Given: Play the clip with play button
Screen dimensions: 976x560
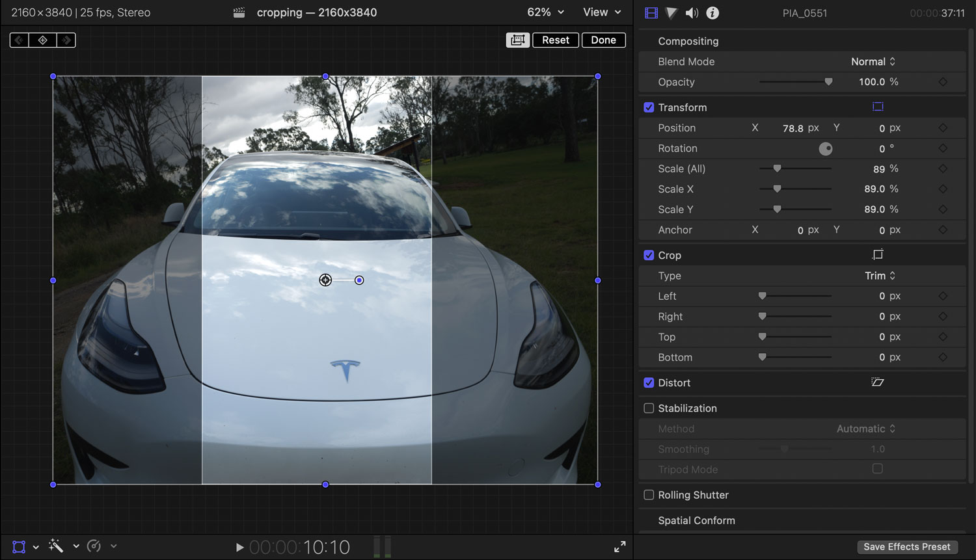Looking at the screenshot, I should click(x=239, y=548).
